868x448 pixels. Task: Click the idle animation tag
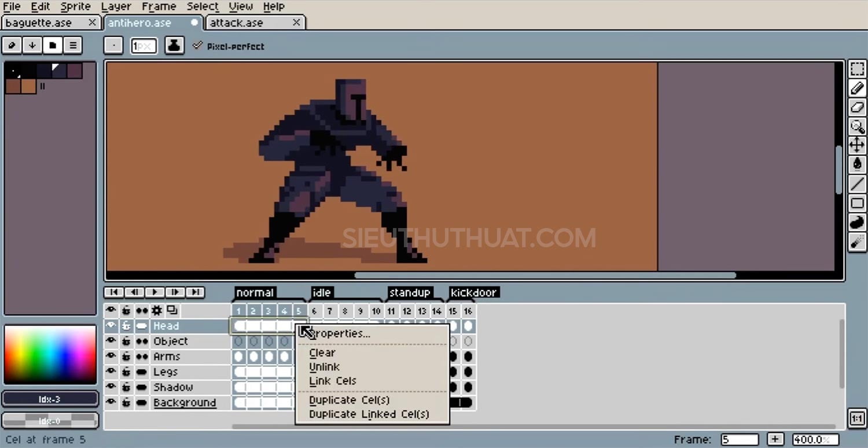[x=322, y=293]
